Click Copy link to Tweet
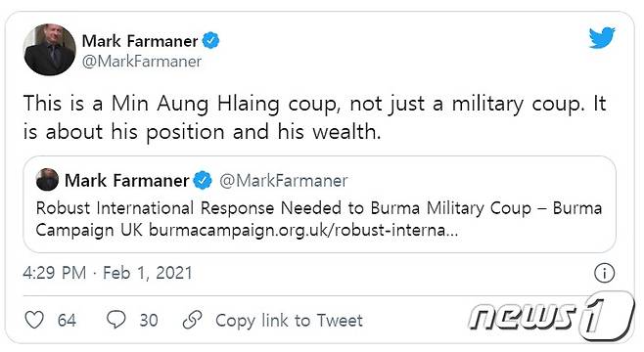 click(x=289, y=321)
